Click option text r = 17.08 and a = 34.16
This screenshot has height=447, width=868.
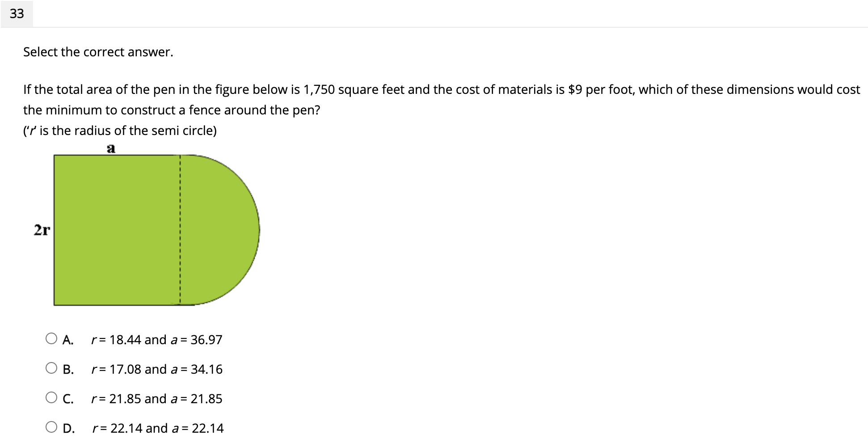(x=157, y=370)
